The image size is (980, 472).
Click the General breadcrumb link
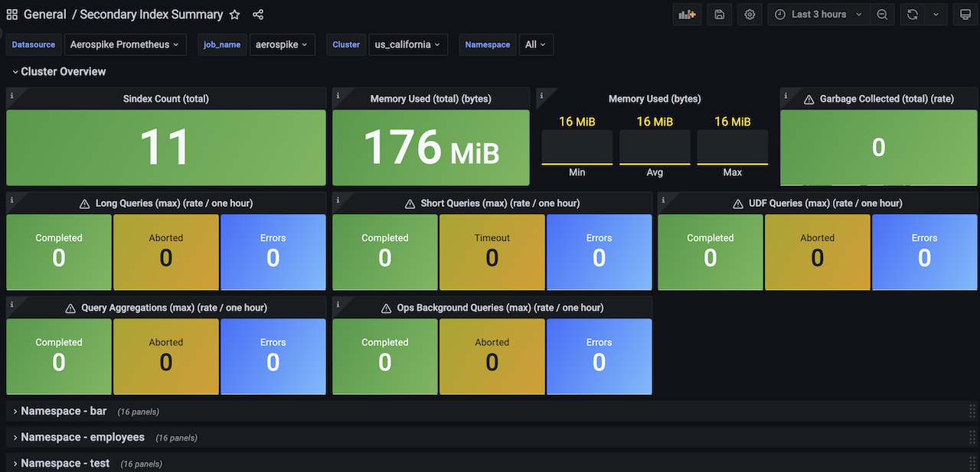(45, 15)
